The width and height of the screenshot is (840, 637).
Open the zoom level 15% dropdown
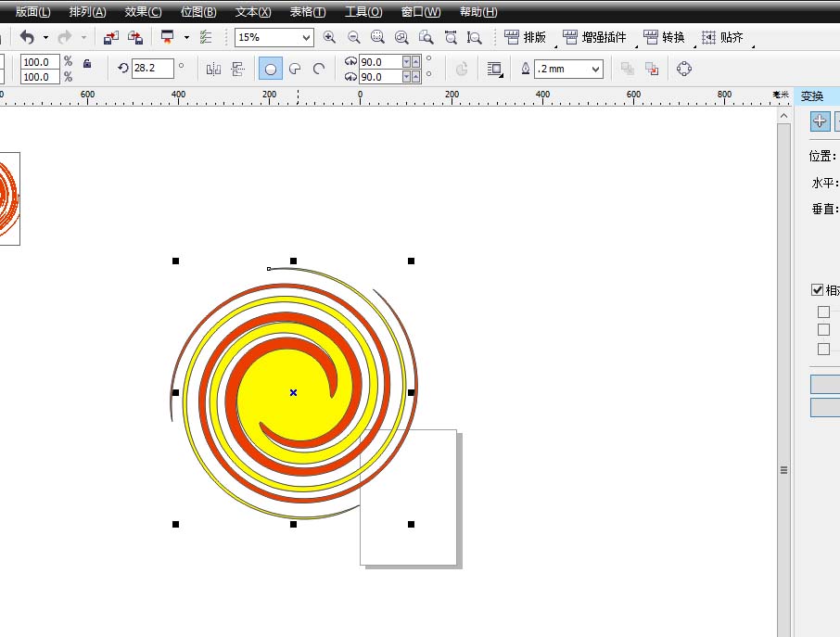(x=306, y=37)
